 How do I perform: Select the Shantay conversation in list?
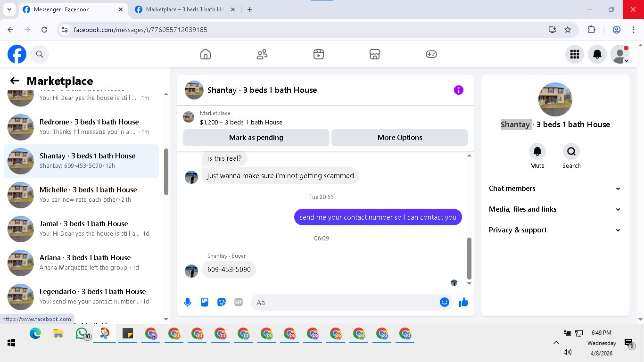82,161
